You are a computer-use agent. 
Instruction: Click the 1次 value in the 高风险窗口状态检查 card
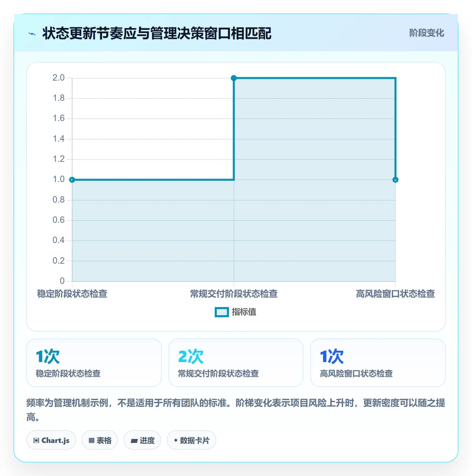332,357
